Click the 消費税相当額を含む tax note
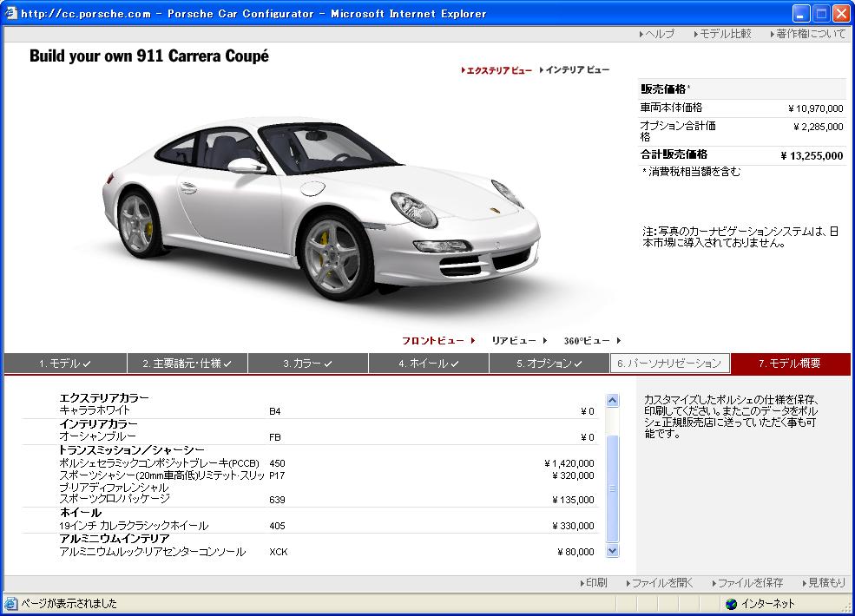Viewport: 855px width, 616px height. (692, 173)
